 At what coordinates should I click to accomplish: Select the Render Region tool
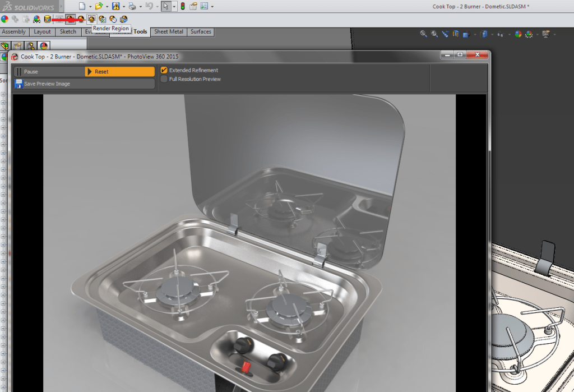[91, 19]
